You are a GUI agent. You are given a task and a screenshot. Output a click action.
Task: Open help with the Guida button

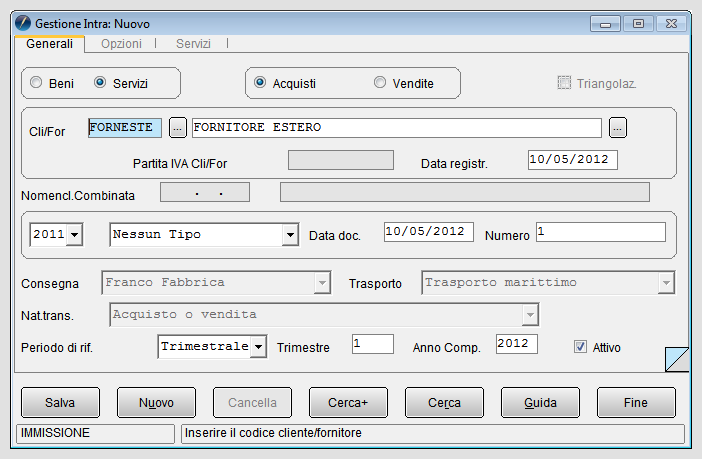[x=540, y=403]
